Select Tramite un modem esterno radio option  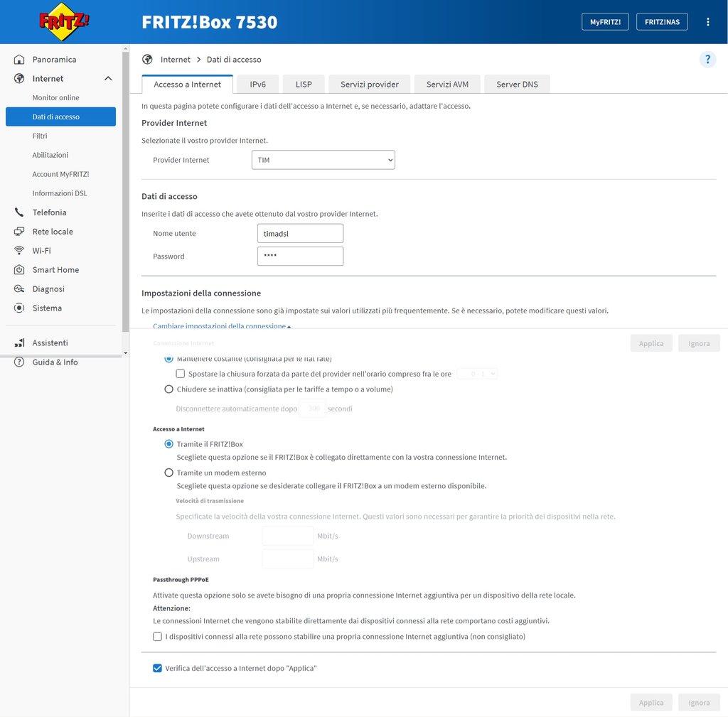click(169, 473)
